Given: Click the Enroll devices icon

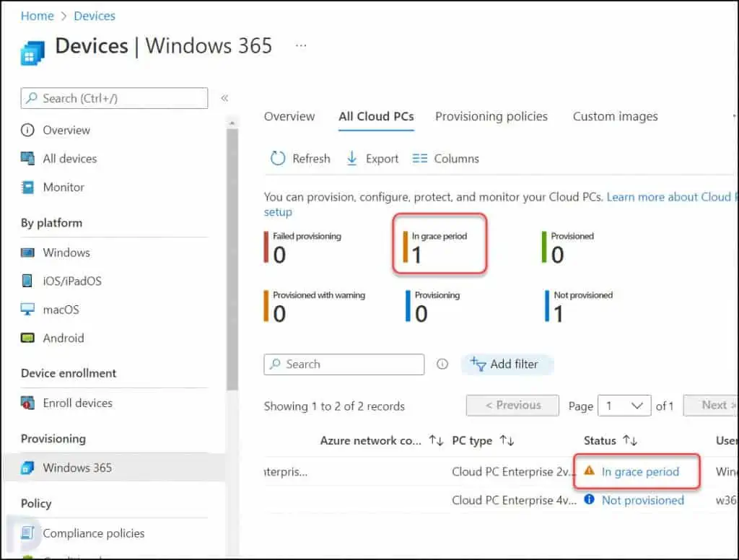Looking at the screenshot, I should (27, 403).
